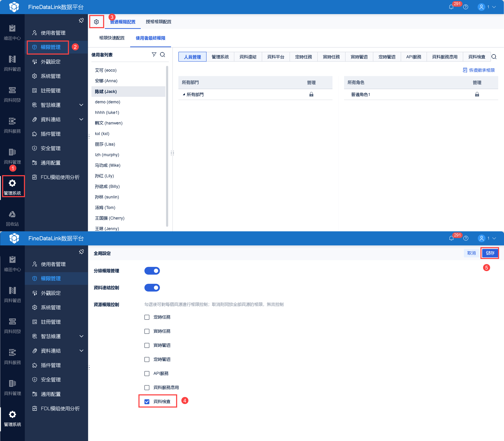Click the 恢復繼承權限 link
The width and height of the screenshot is (504, 441).
pos(479,70)
